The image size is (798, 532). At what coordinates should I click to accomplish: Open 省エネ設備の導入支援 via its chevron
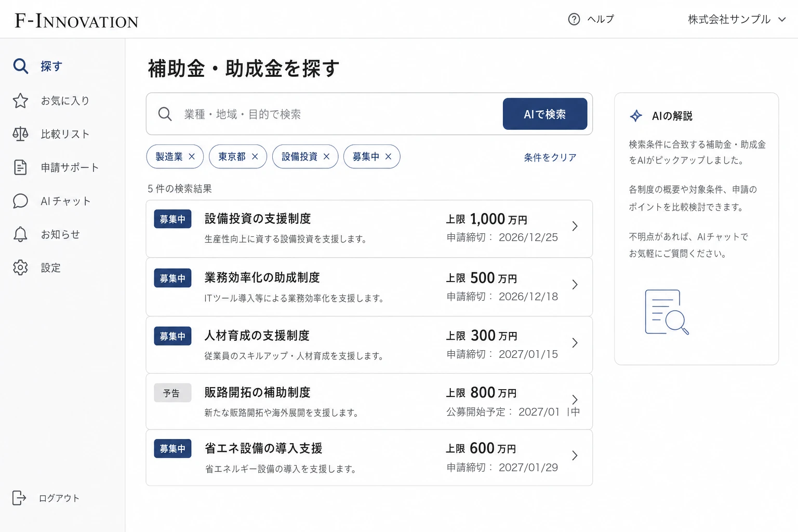[x=575, y=455]
